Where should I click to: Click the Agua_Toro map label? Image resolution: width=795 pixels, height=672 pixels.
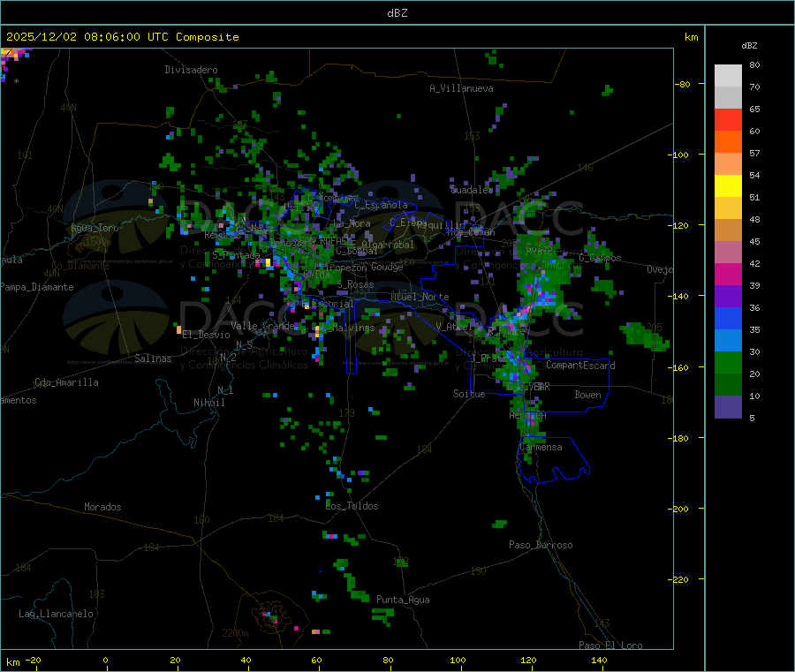(x=95, y=228)
